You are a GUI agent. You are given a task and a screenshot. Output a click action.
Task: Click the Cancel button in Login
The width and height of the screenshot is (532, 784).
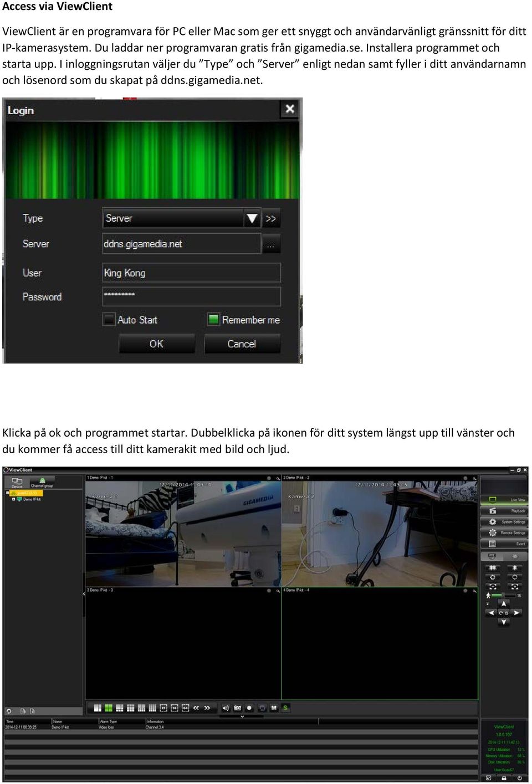(242, 344)
